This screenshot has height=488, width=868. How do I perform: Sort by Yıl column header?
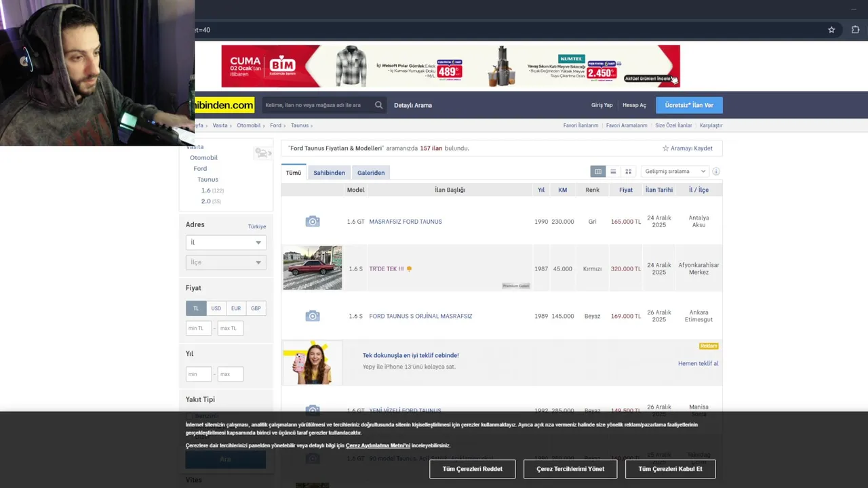pos(541,190)
